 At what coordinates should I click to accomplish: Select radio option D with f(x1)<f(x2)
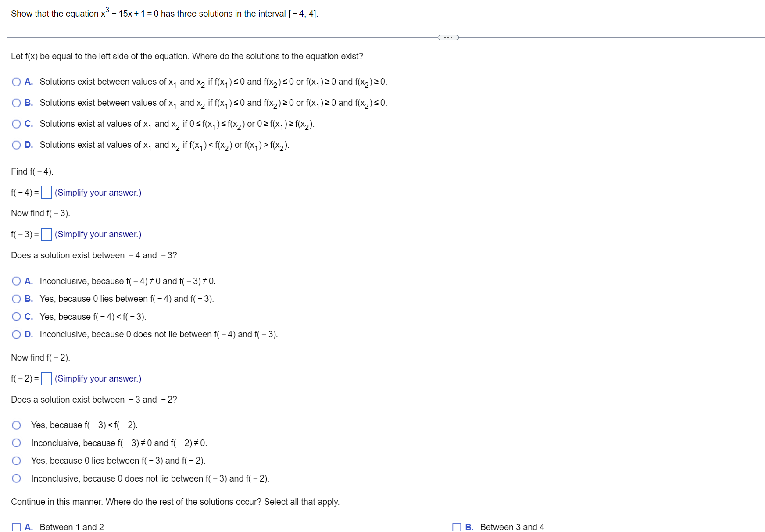point(16,145)
